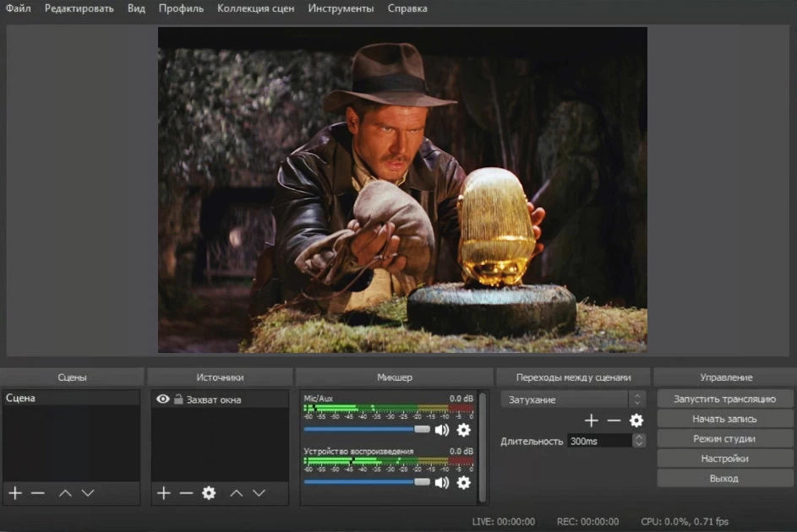Click the LIVE: 00:00:00 status
797x532 pixels.
click(503, 521)
